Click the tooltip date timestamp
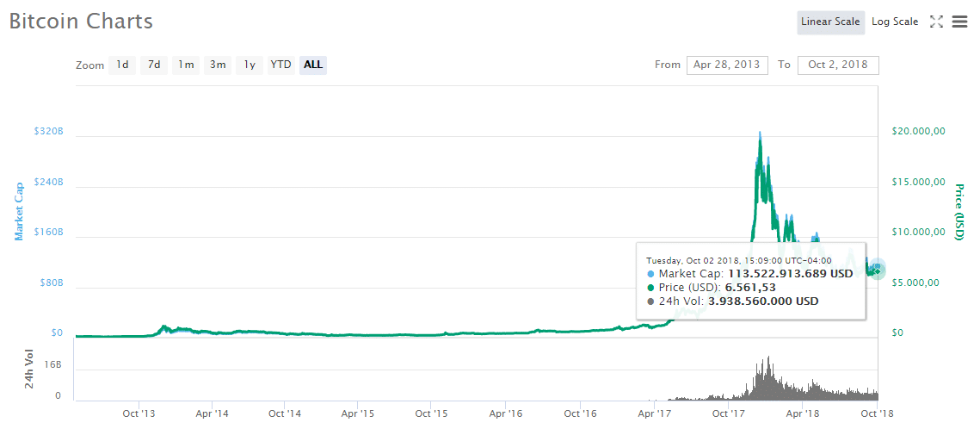 tap(739, 260)
